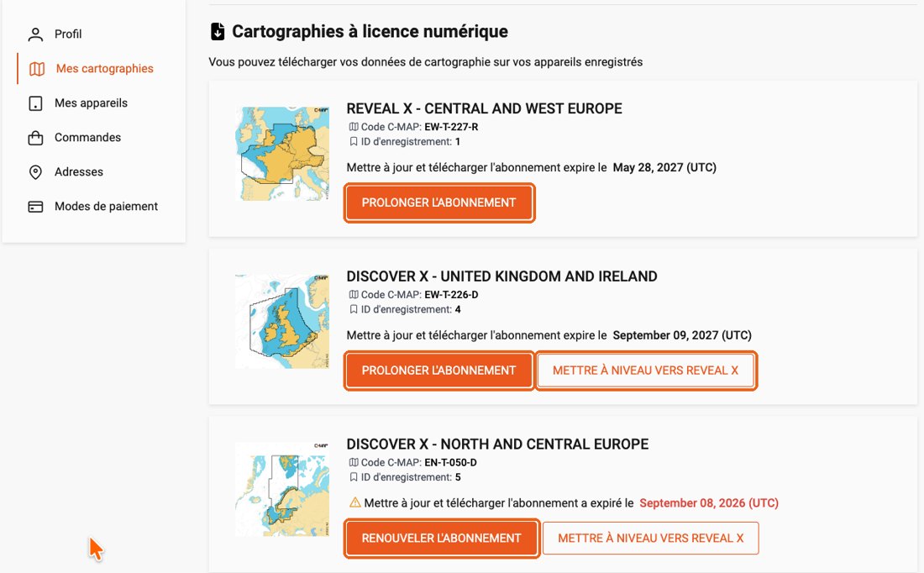Click the map code icon next to EW-T-227-R
924x573 pixels.
pyautogui.click(x=354, y=127)
